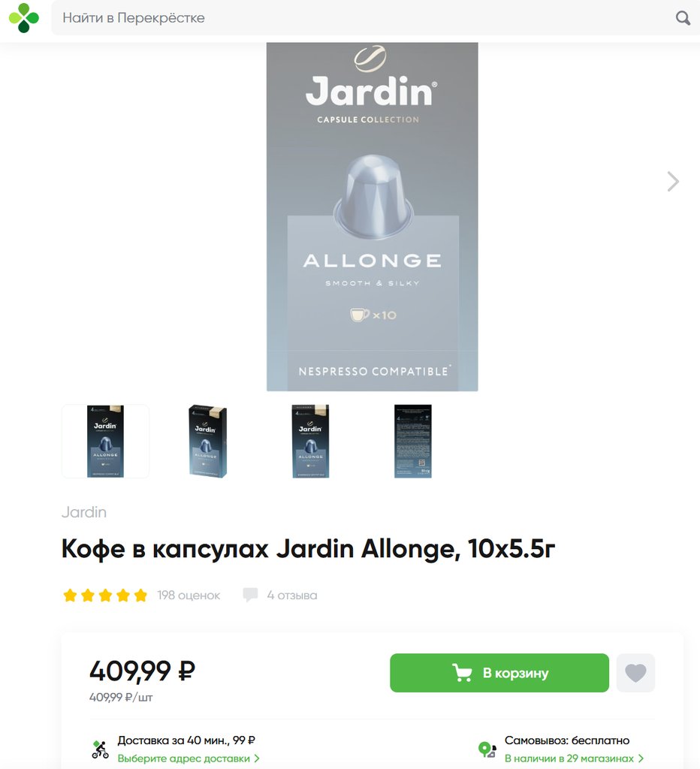Open Perekrestok home via clover logo
The width and height of the screenshot is (700, 769).
(x=23, y=18)
